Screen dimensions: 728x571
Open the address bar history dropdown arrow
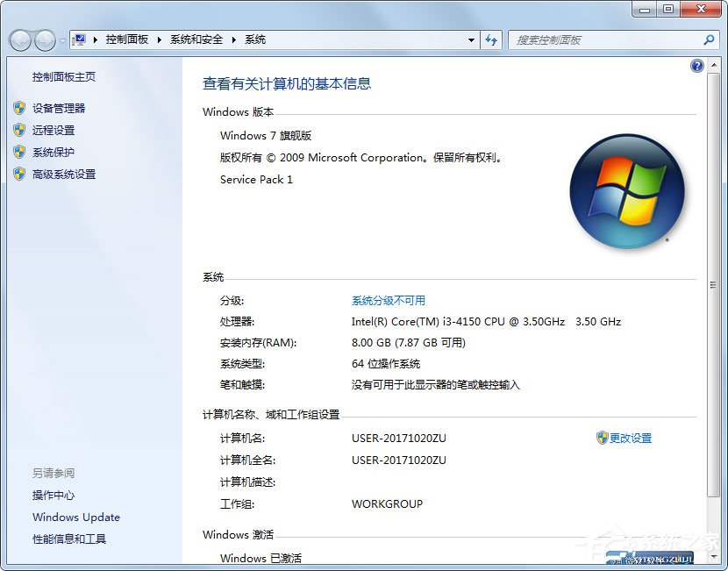coord(470,39)
